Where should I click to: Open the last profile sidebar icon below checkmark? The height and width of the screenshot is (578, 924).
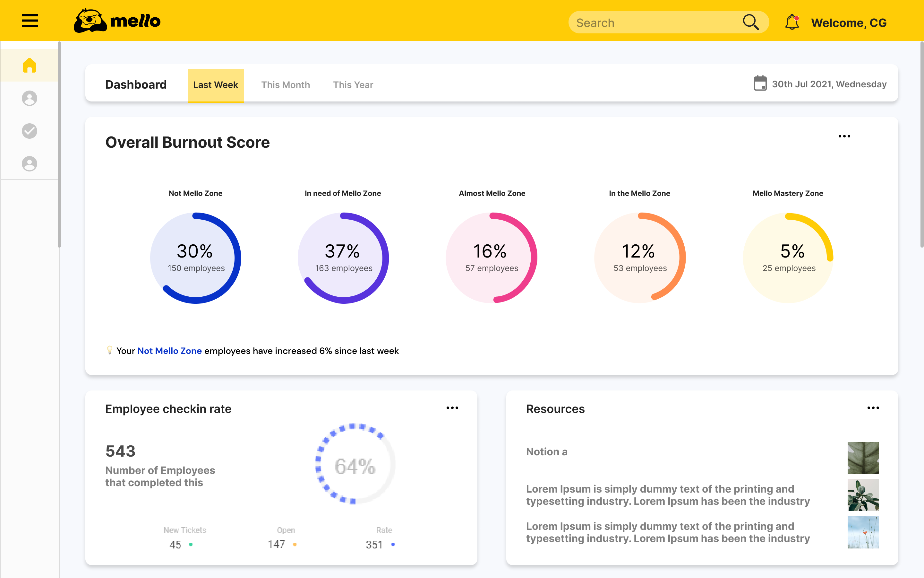pyautogui.click(x=30, y=164)
